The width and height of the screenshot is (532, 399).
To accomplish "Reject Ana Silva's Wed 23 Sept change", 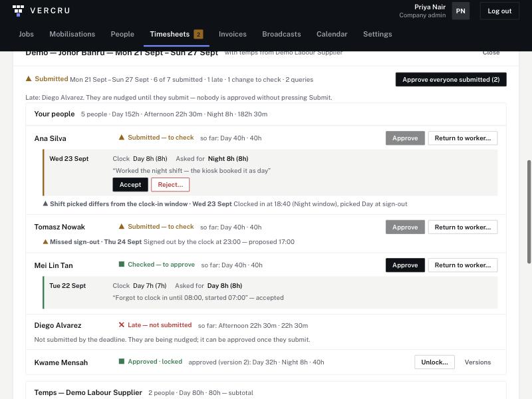I will pyautogui.click(x=170, y=185).
